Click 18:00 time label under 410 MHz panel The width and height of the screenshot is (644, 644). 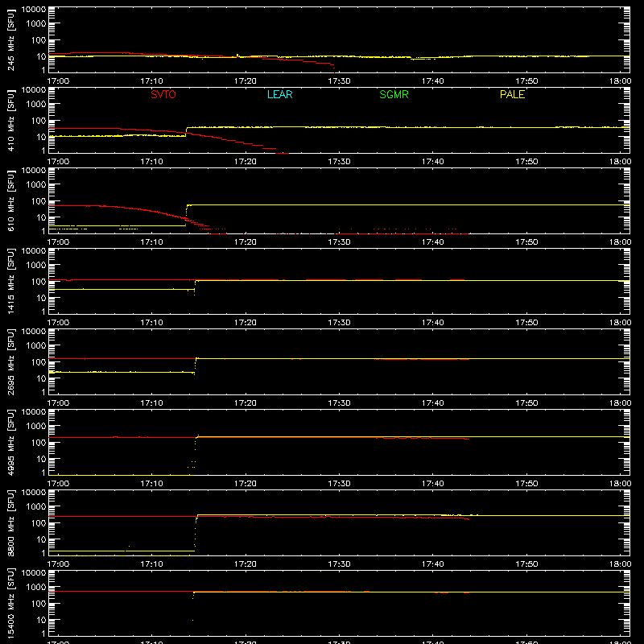[620, 162]
